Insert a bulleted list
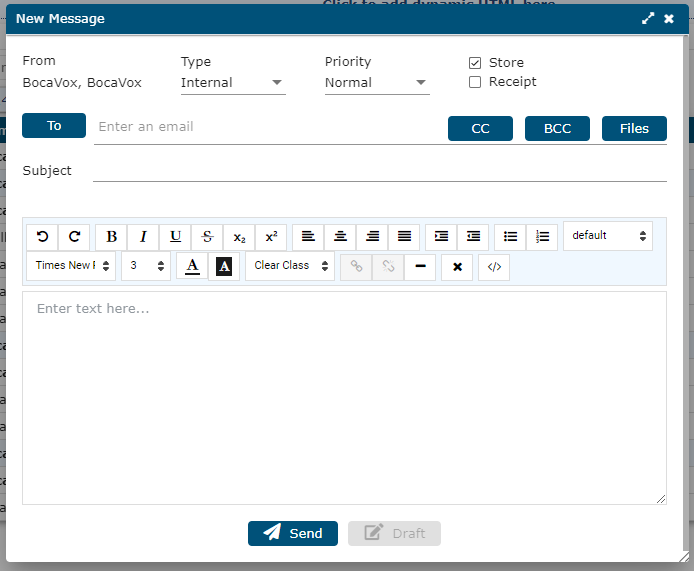The image size is (694, 571). tap(510, 236)
